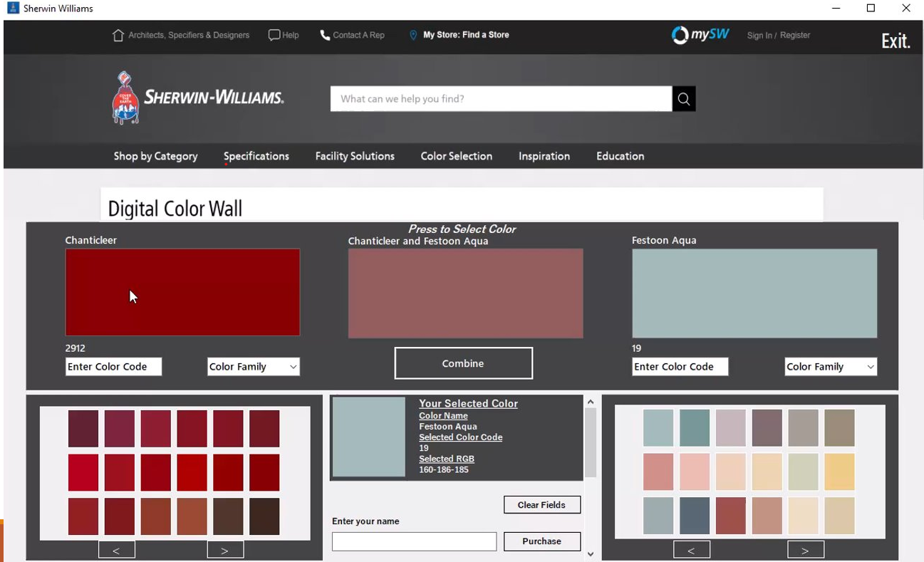
Task: Click Contact A Rep link text
Action: (x=358, y=35)
